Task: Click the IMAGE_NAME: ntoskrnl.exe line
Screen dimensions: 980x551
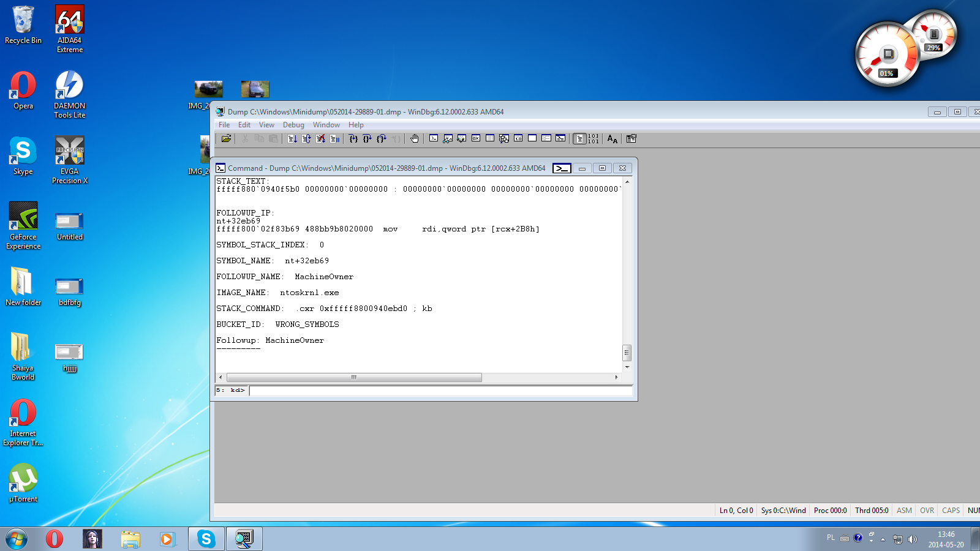Action: [x=277, y=293]
